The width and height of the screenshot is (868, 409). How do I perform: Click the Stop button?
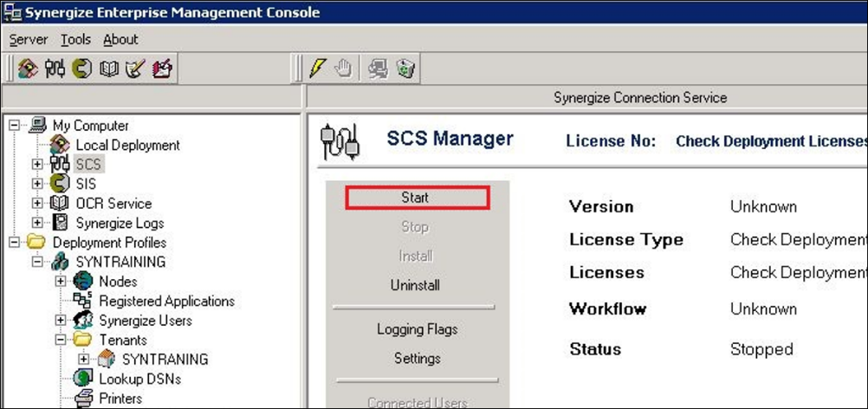pos(415,227)
